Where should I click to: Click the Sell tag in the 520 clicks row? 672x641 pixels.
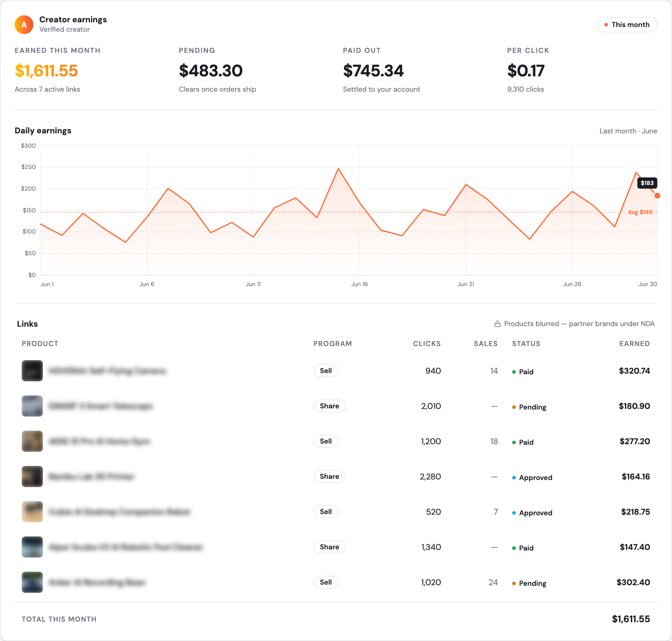tap(326, 511)
